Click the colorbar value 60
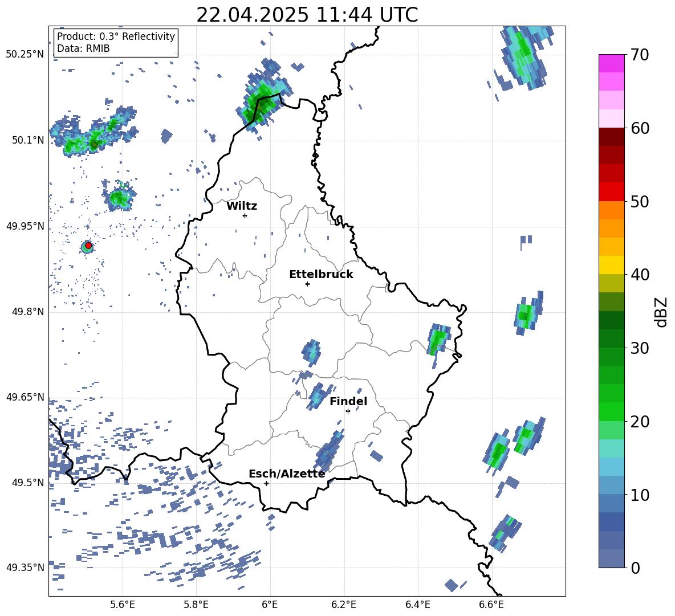Screen dimensions: 675x616 tap(640, 128)
